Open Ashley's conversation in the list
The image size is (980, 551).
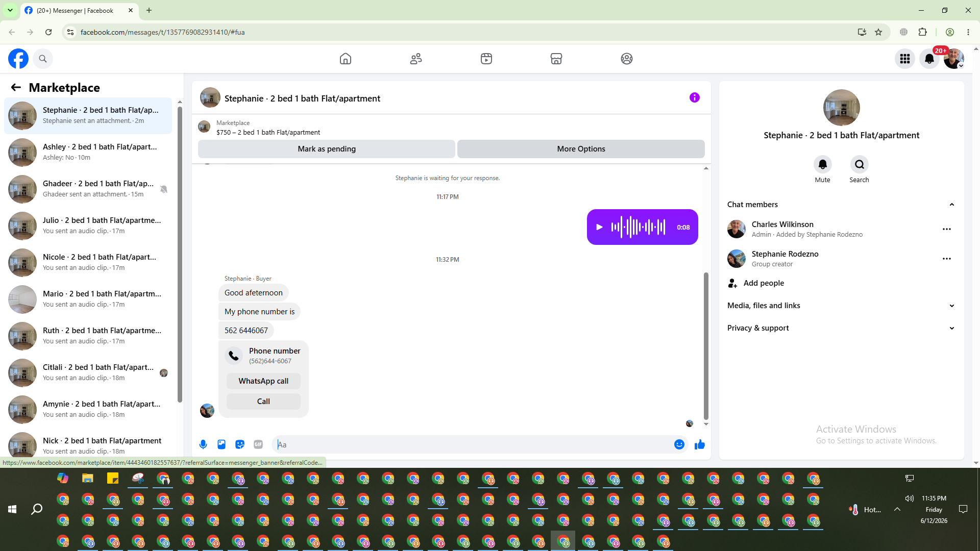click(88, 152)
